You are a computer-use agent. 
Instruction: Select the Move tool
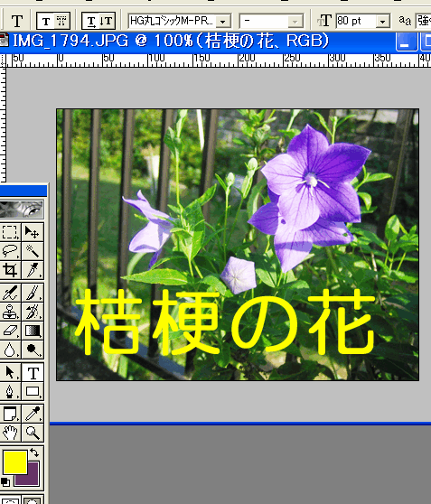[x=33, y=232]
